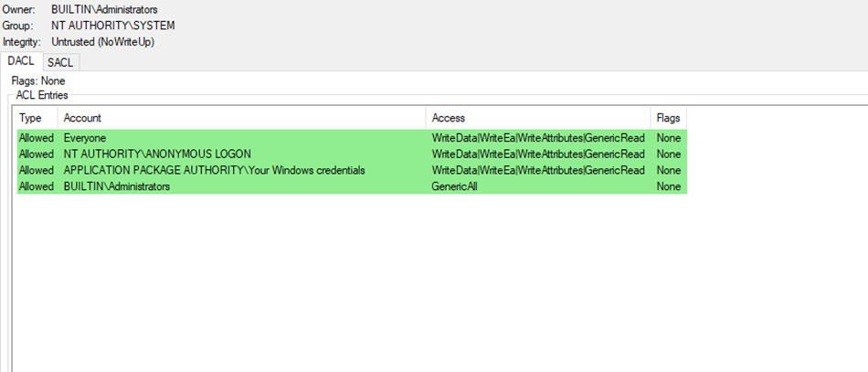The image size is (868, 372).
Task: Click Allowed type in the Administrators row
Action: click(x=37, y=186)
